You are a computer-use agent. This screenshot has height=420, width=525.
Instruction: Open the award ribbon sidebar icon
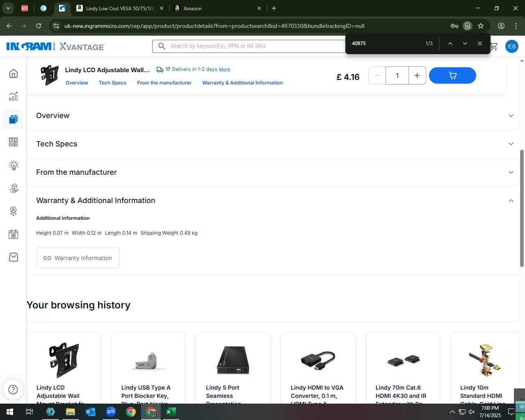(x=14, y=211)
